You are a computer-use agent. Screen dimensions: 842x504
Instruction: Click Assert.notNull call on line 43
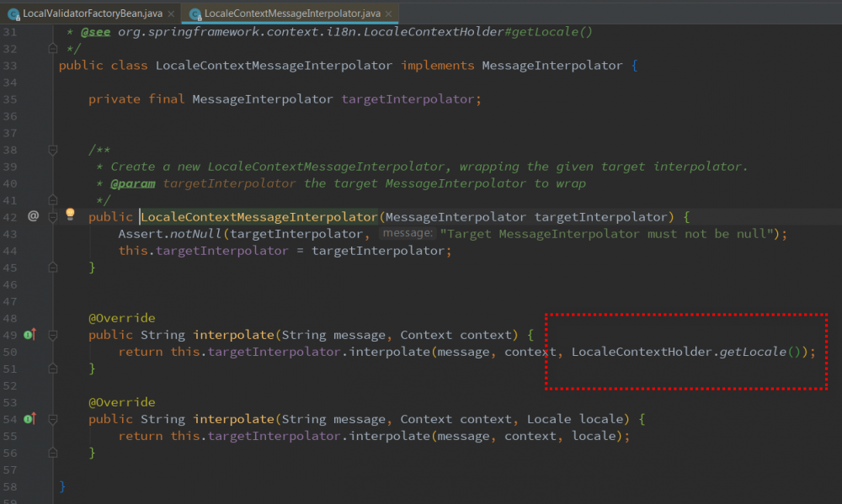pos(170,234)
